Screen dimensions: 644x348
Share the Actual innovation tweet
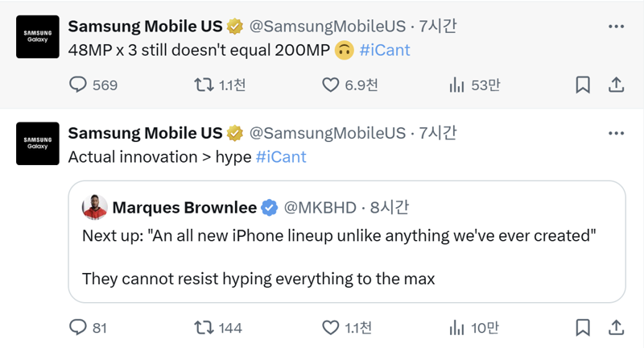point(615,327)
